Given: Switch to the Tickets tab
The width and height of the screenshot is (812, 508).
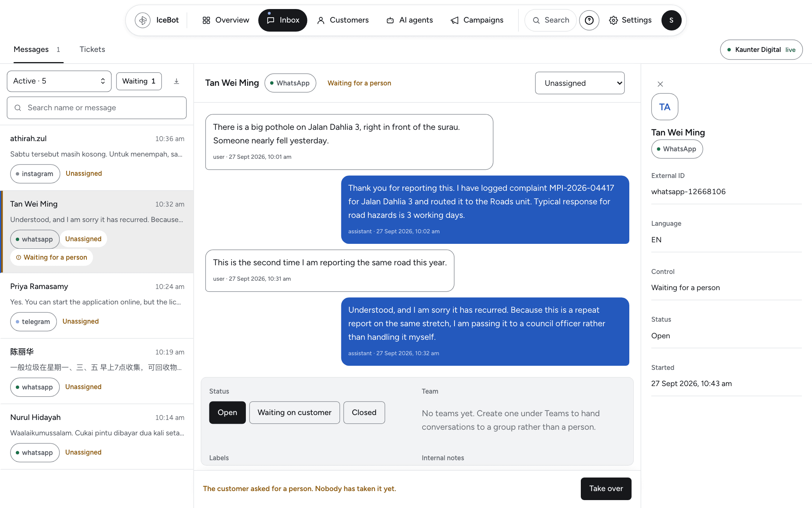Looking at the screenshot, I should 92,49.
